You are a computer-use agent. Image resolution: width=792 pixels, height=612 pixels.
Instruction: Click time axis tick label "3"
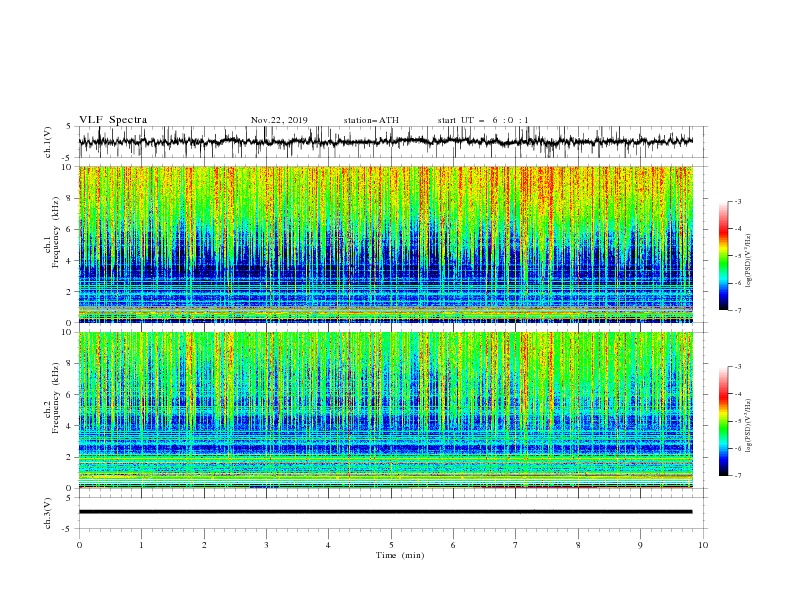(266, 545)
